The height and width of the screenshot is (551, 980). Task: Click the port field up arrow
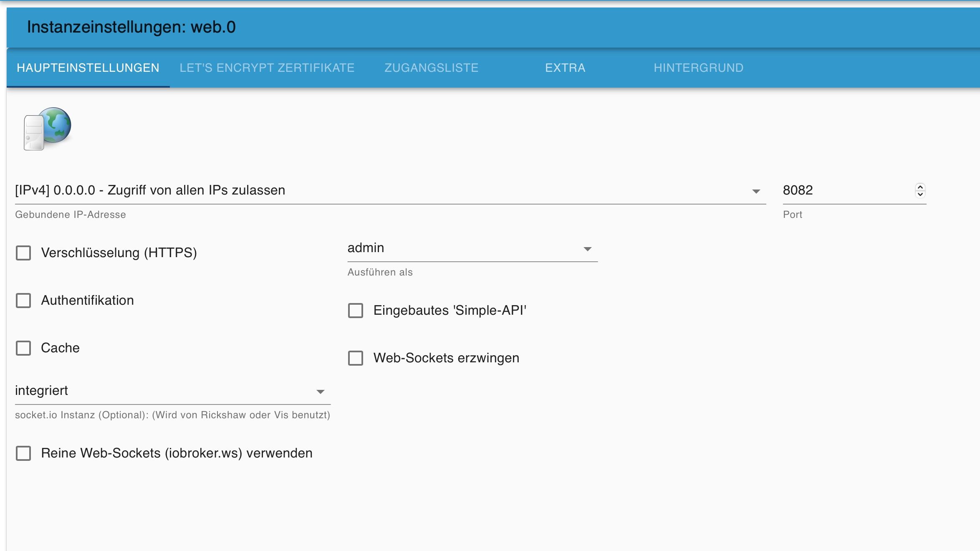point(920,187)
